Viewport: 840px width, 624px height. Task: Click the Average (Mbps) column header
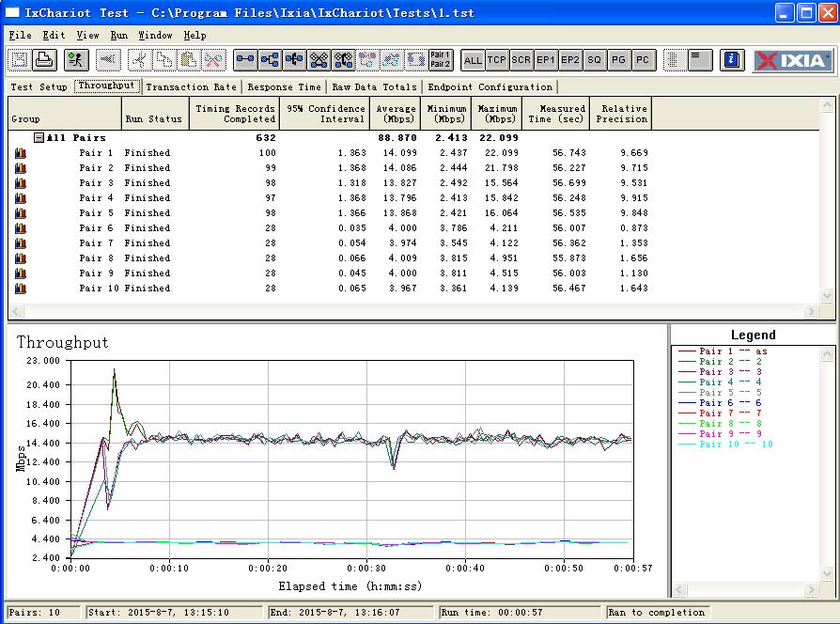pyautogui.click(x=396, y=114)
